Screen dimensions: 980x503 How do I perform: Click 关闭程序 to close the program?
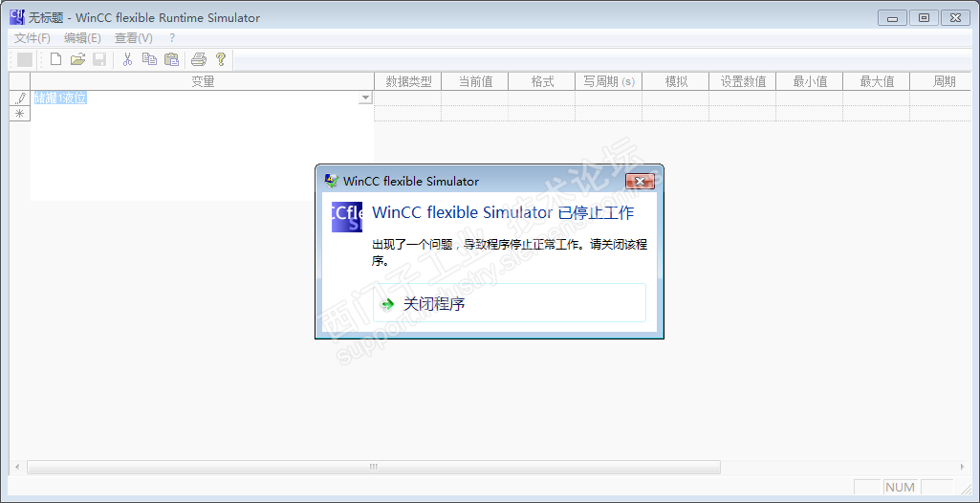pos(510,303)
